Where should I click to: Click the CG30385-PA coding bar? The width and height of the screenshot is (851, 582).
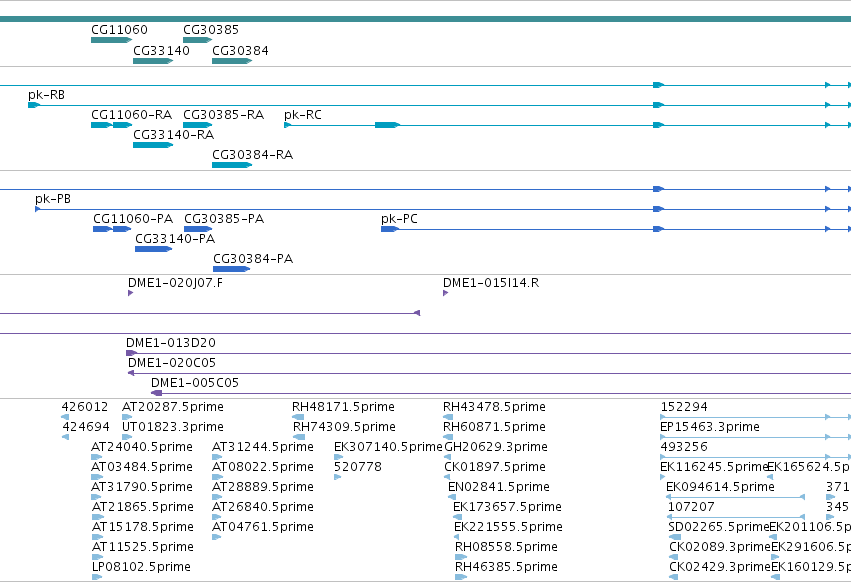pos(198,229)
